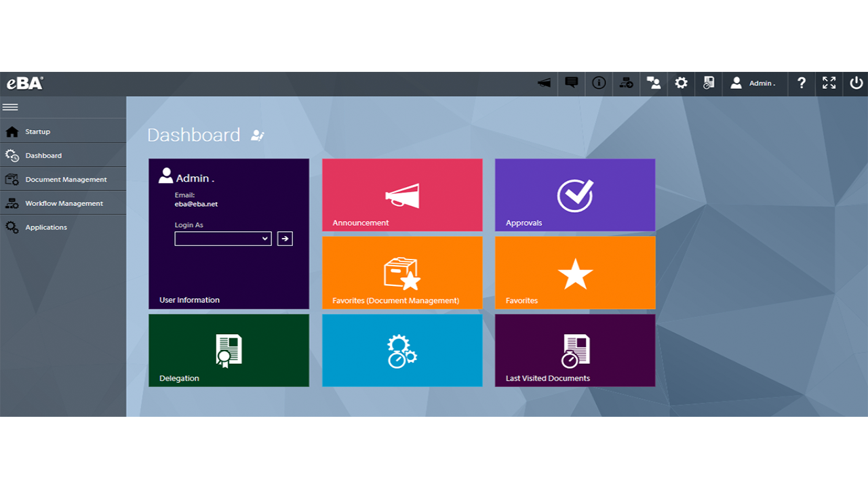868x488 pixels.
Task: Click the User Information label
Action: click(189, 300)
